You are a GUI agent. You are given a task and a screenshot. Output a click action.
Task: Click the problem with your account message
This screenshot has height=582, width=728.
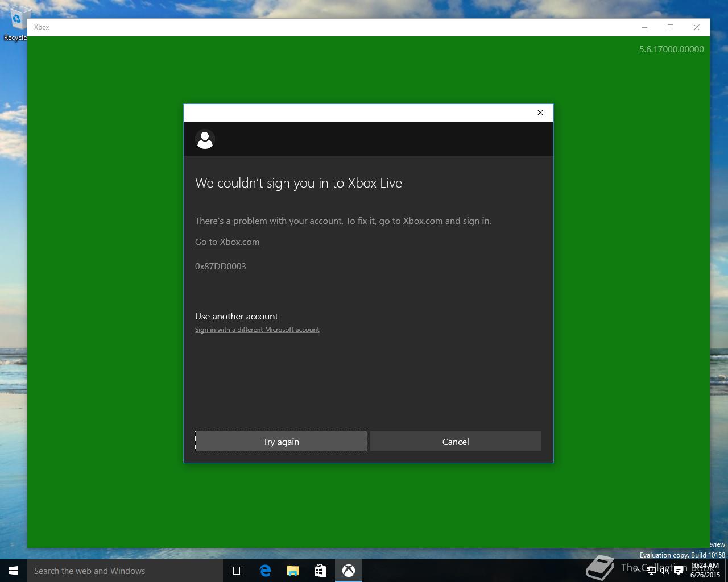click(343, 221)
